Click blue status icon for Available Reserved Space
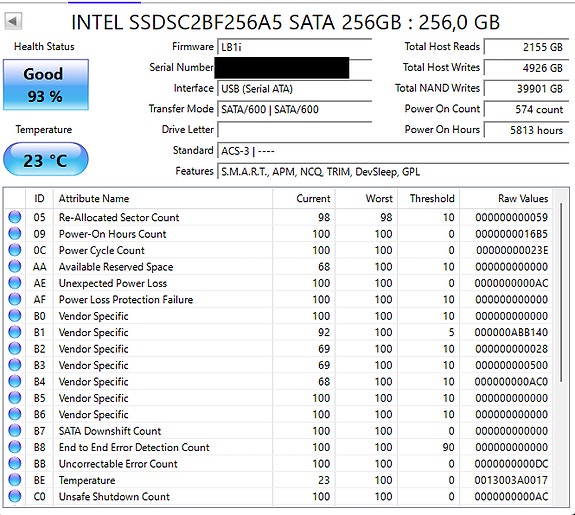This screenshot has width=575, height=515. click(x=15, y=267)
